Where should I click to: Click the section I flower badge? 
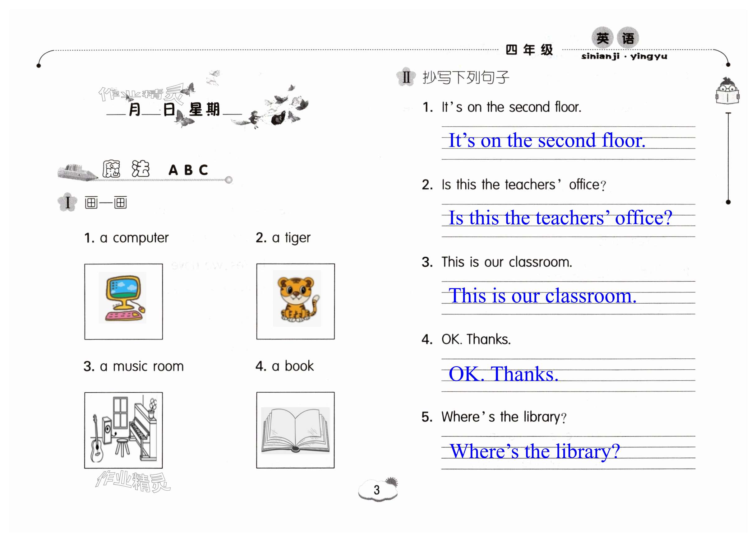coord(68,202)
